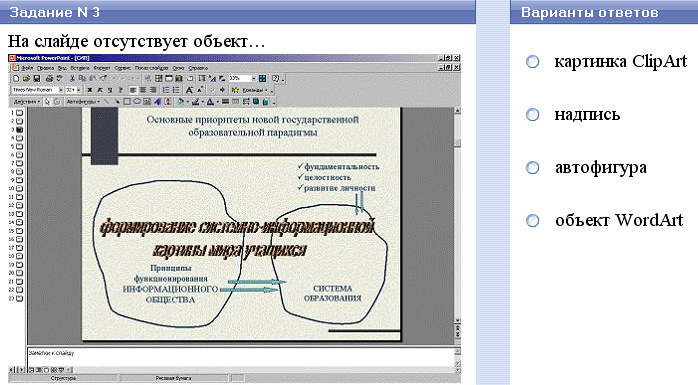Align text left
The image size is (698, 385).
[x=132, y=90]
